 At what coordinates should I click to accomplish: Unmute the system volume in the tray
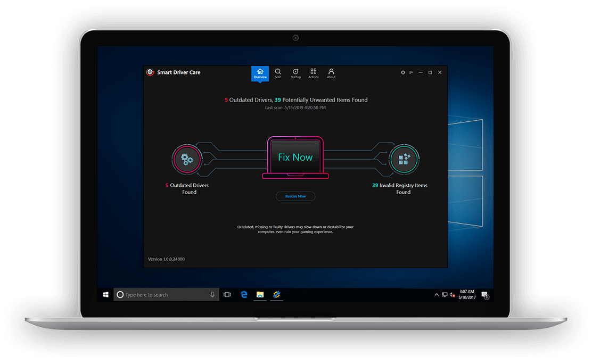(x=452, y=294)
